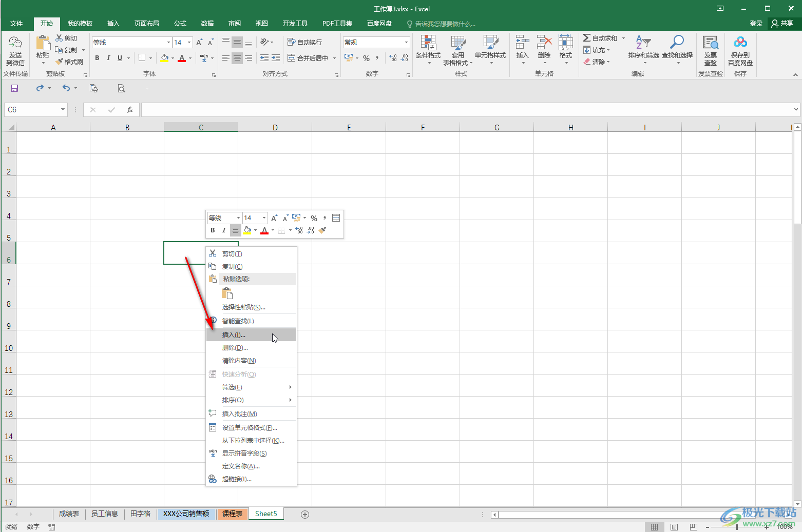802x532 pixels.
Task: Click Save to Baidu Netdisk icon
Action: point(740,43)
